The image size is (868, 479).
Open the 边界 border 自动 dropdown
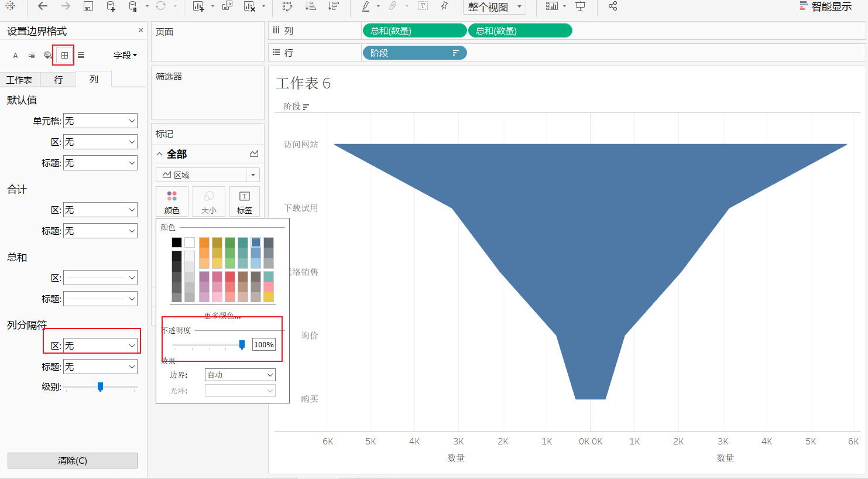click(240, 375)
